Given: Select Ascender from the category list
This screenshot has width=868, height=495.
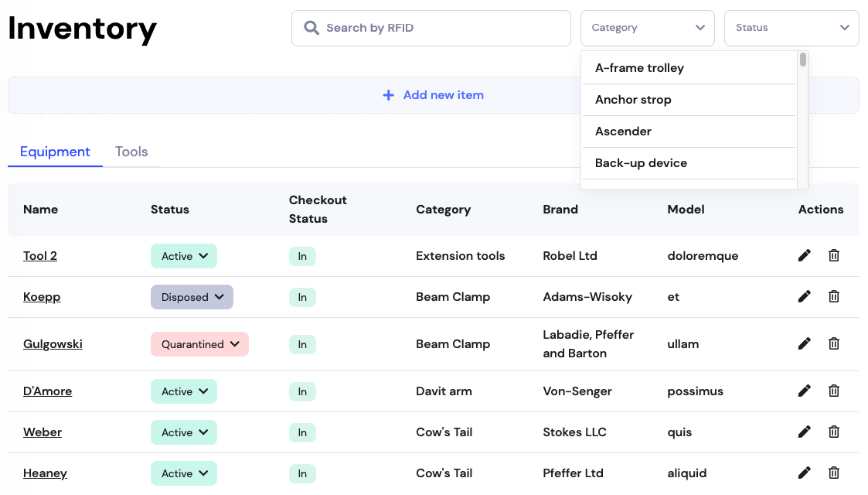Looking at the screenshot, I should tap(623, 131).
